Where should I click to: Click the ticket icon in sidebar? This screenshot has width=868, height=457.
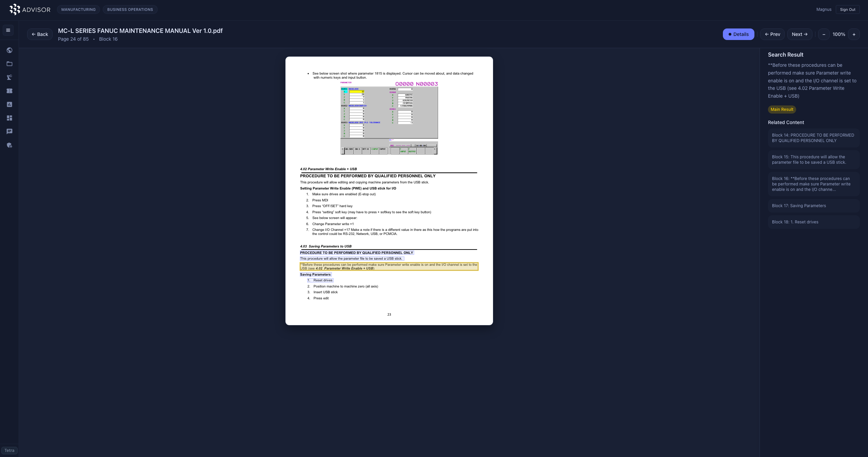coord(9,91)
